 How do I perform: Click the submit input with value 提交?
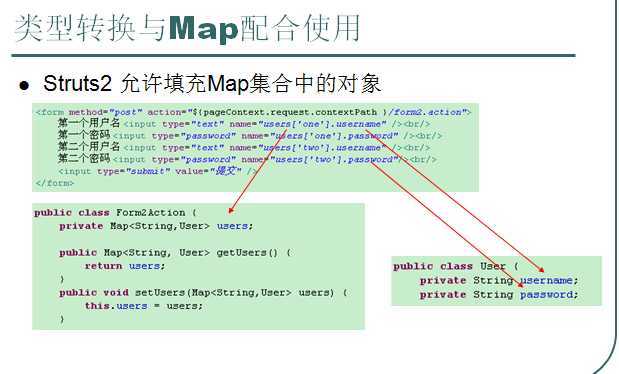coord(157,171)
